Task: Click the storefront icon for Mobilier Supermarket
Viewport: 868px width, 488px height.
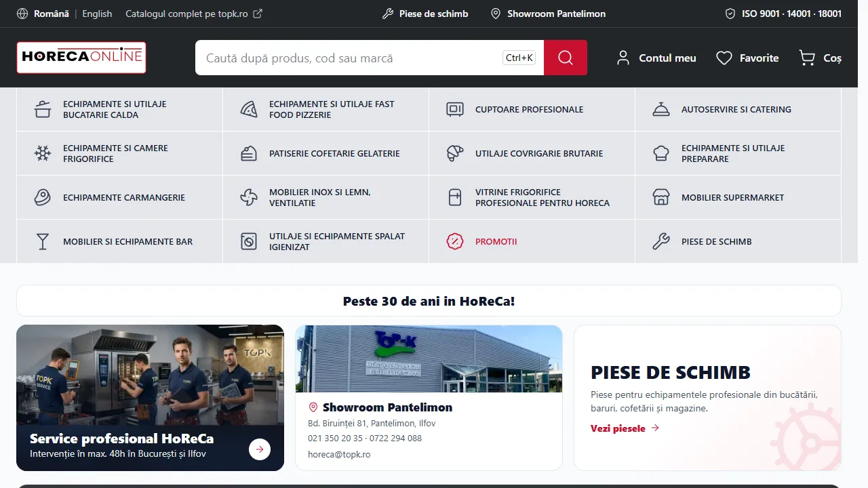Action: 661,197
